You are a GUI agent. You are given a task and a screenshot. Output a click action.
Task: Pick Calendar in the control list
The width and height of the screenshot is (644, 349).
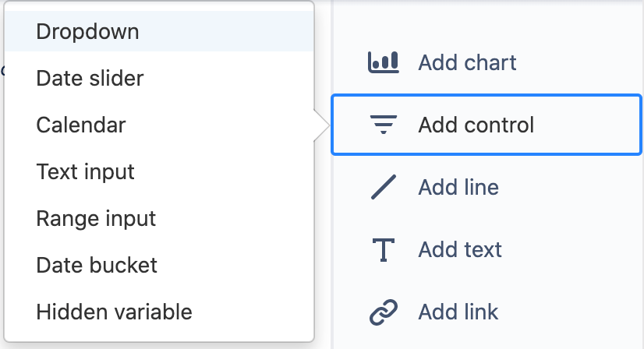click(81, 125)
